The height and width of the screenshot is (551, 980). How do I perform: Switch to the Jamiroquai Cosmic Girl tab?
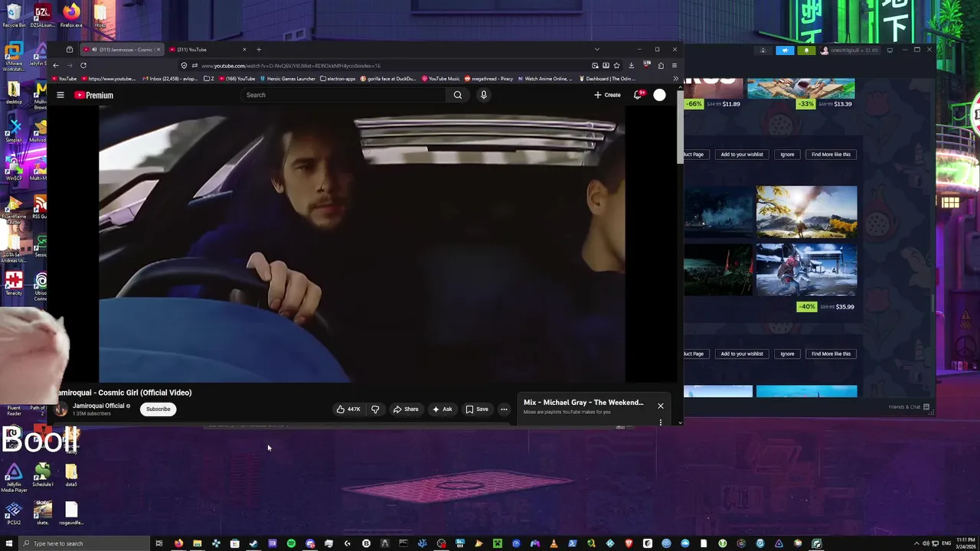point(122,50)
